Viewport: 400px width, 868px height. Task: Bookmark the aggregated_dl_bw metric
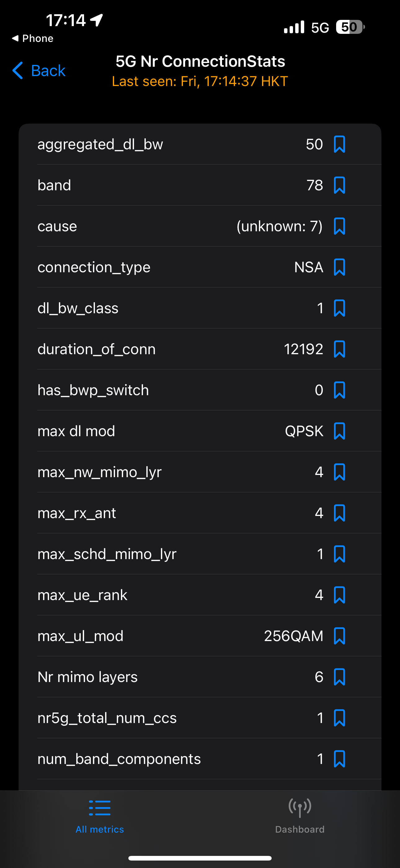coord(339,144)
